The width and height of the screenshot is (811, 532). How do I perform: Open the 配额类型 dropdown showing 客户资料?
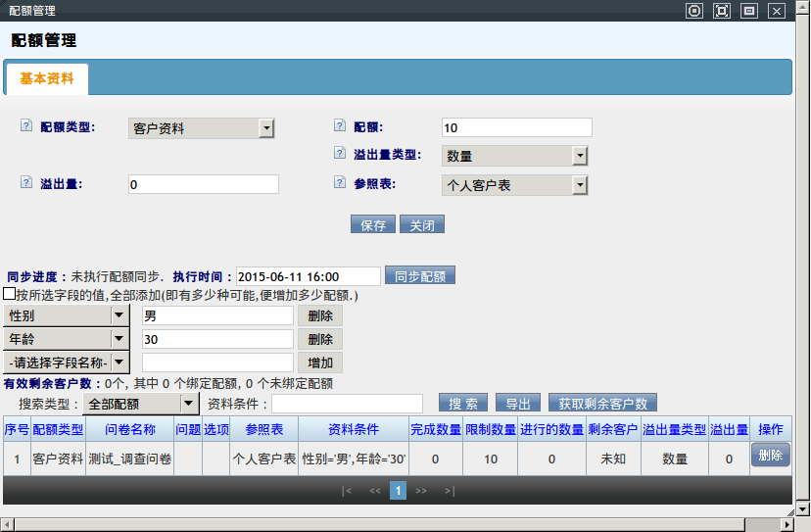(201, 128)
